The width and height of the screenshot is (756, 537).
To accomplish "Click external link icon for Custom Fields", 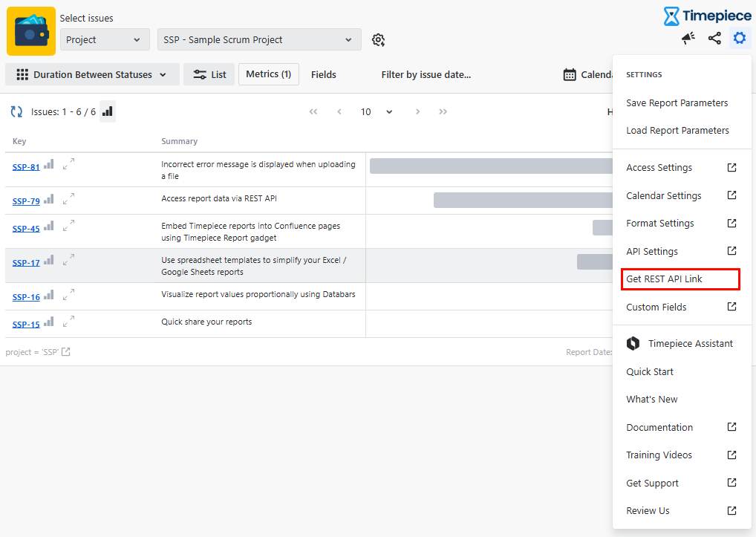I will 732,307.
